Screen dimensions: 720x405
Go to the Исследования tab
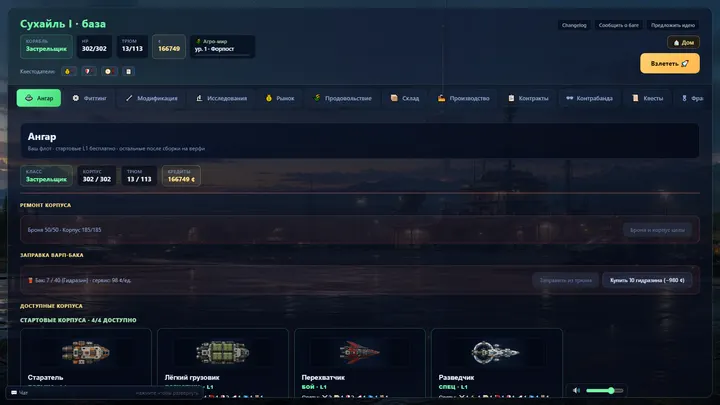click(221, 98)
